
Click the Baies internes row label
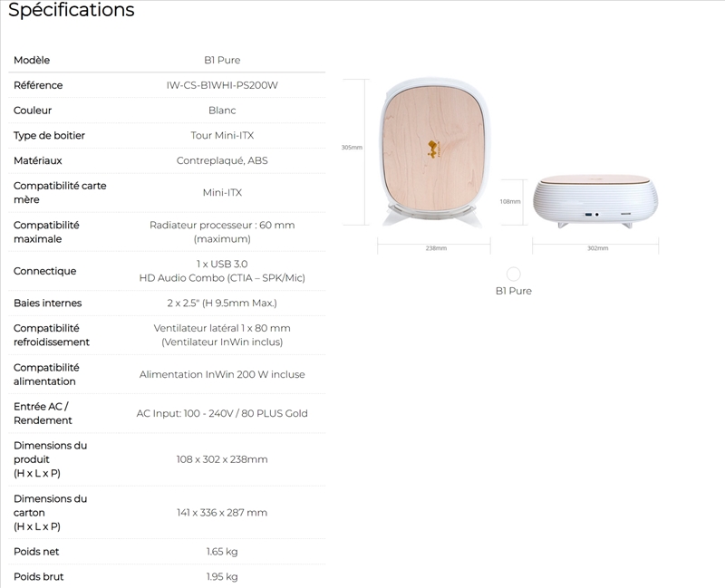click(x=48, y=303)
